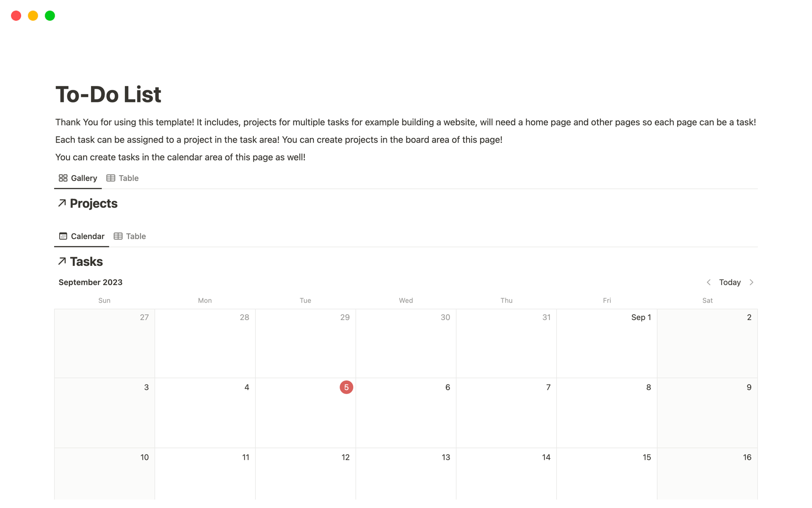Click the Table view icon under Tasks
This screenshot has height=508, width=812.
pyautogui.click(x=117, y=237)
